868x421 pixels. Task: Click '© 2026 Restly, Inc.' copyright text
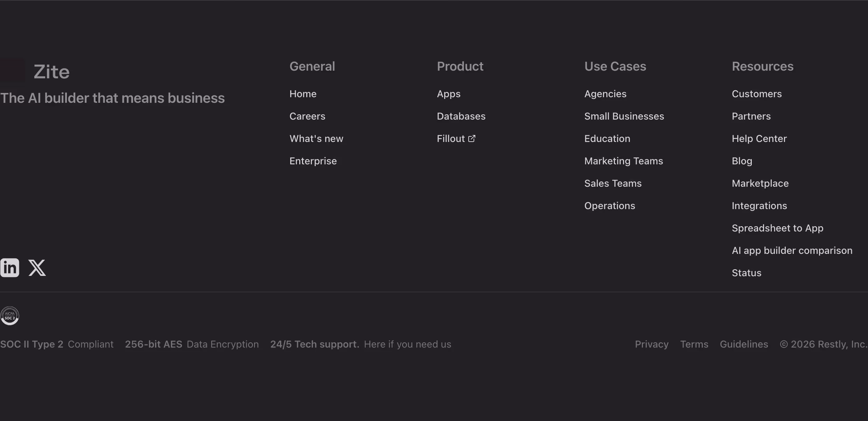[x=824, y=344]
